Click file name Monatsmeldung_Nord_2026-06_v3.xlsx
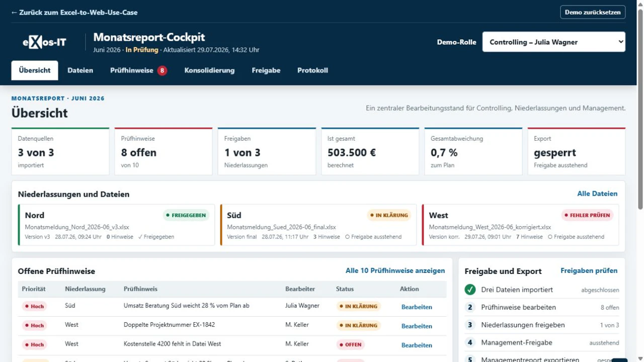The width and height of the screenshot is (644, 362). (77, 227)
